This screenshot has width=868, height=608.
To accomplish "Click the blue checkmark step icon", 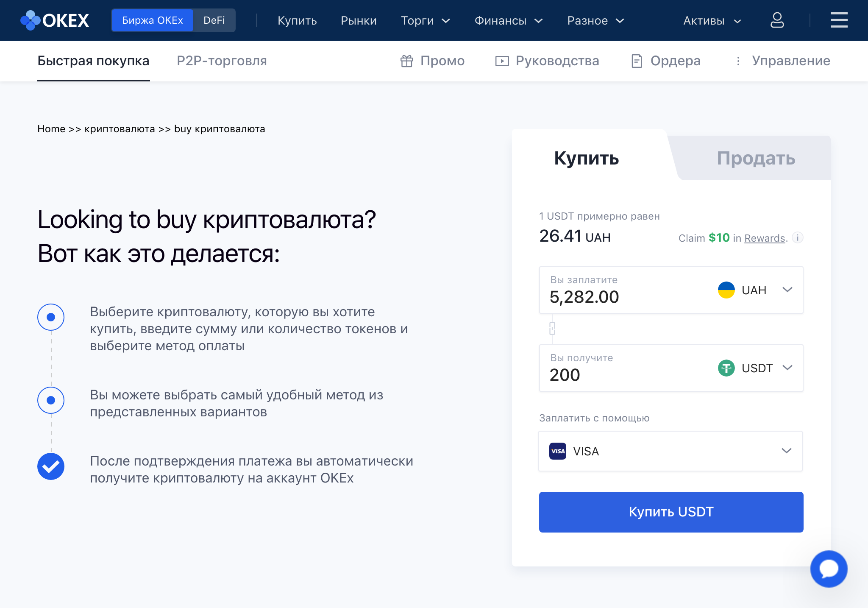I will [51, 466].
